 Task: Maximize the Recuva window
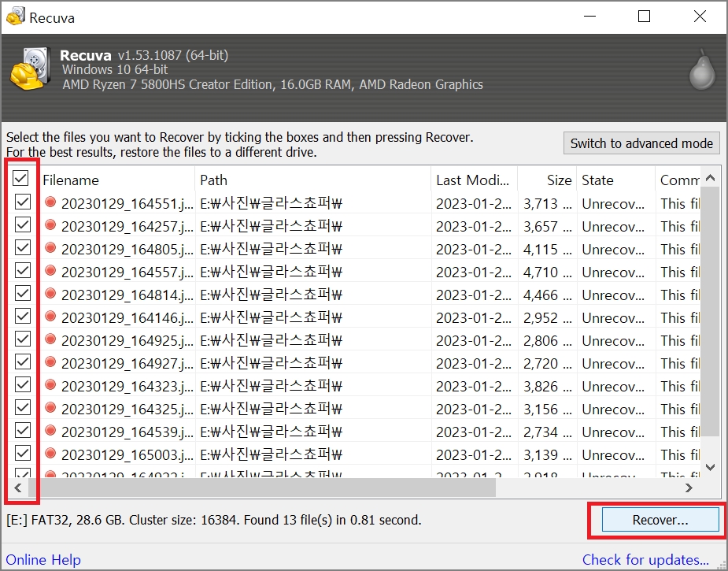[x=644, y=17]
